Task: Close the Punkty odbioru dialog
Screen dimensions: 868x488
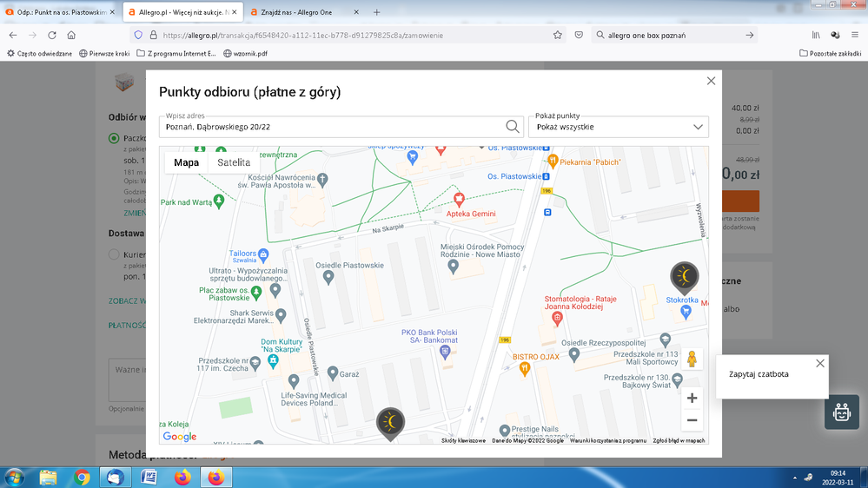Action: pyautogui.click(x=711, y=81)
